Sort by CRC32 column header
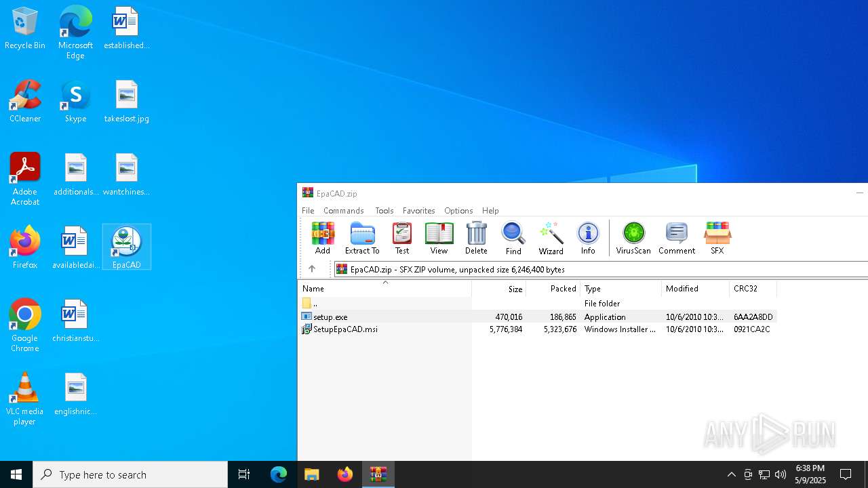Viewport: 868px width, 488px height. [753, 289]
